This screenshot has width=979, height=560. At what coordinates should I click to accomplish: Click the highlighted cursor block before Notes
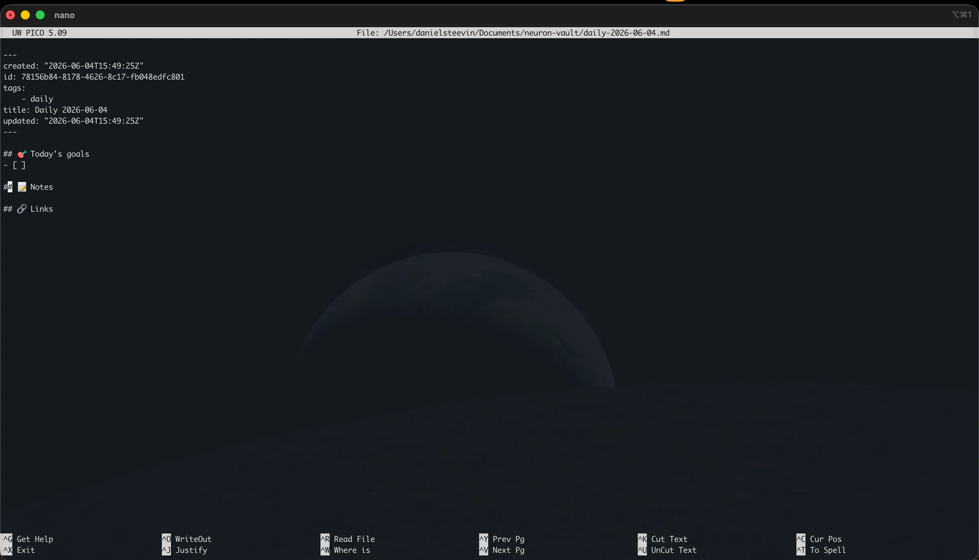click(10, 187)
